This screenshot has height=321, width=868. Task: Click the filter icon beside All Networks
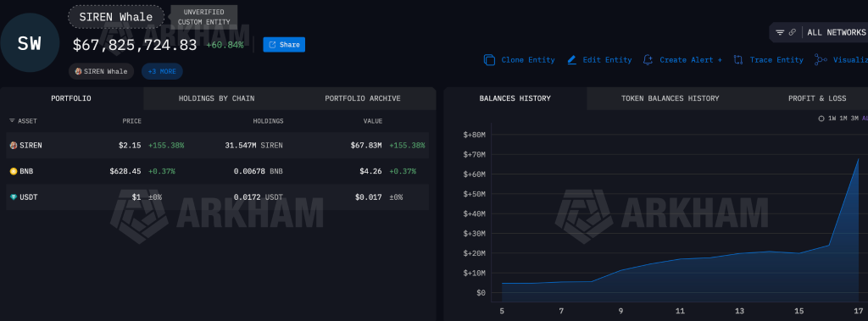click(x=780, y=33)
